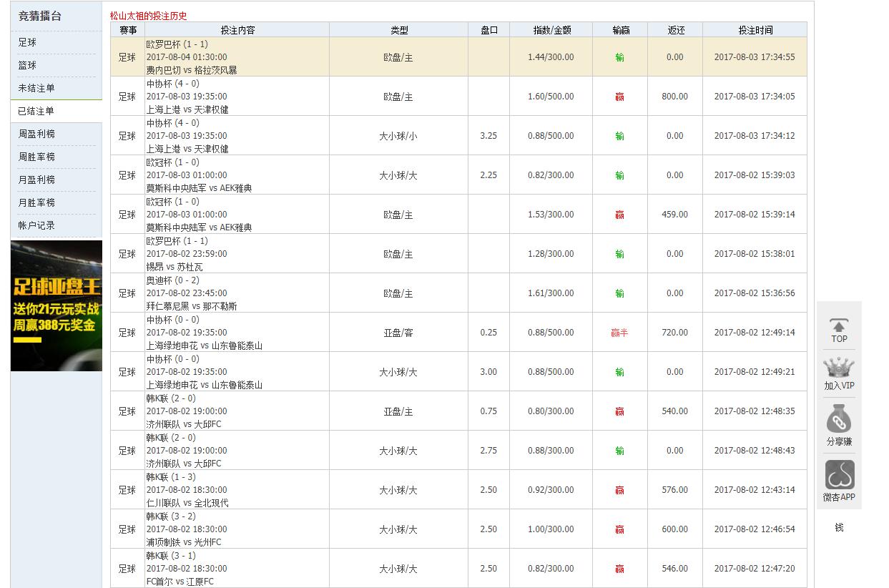
Task: Open the 足球 sidebar menu item
Action: pos(27,42)
